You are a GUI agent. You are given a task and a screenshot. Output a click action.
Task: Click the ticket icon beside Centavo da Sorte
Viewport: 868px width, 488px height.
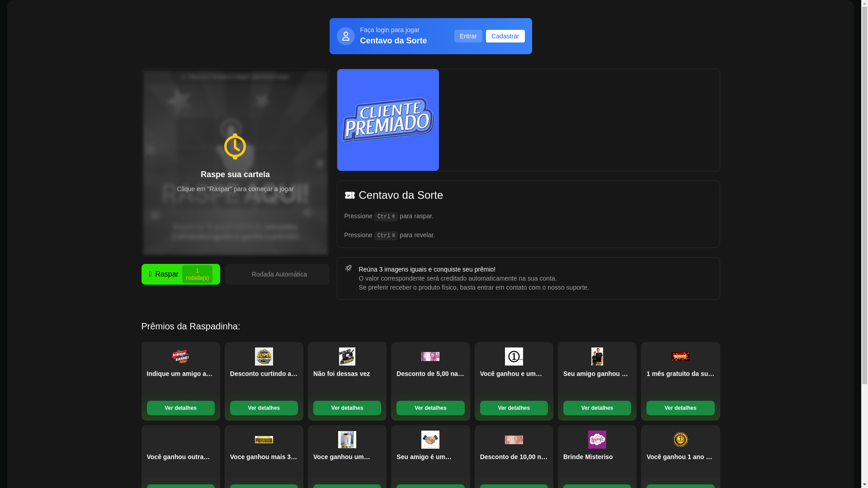[x=349, y=195]
